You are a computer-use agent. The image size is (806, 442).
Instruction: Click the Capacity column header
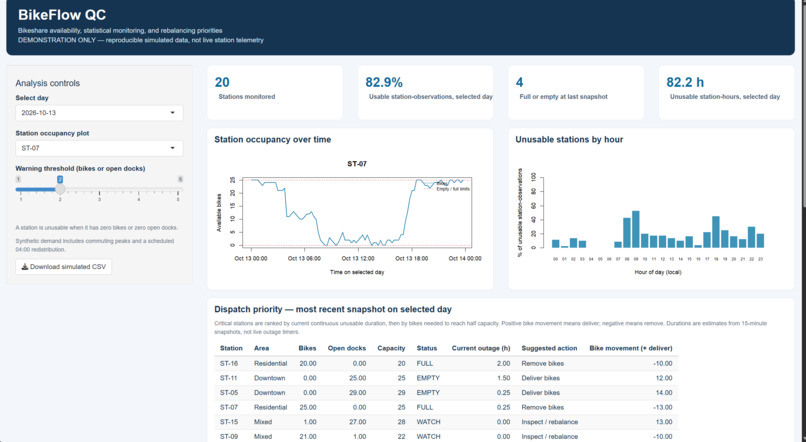[x=391, y=348]
